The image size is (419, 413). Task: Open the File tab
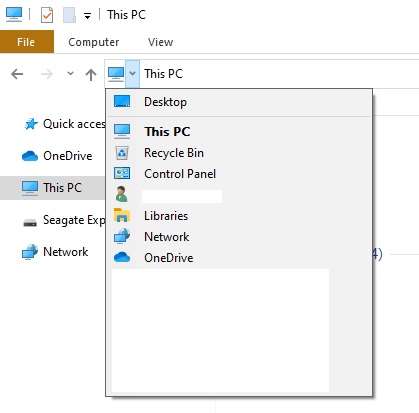pos(27,42)
